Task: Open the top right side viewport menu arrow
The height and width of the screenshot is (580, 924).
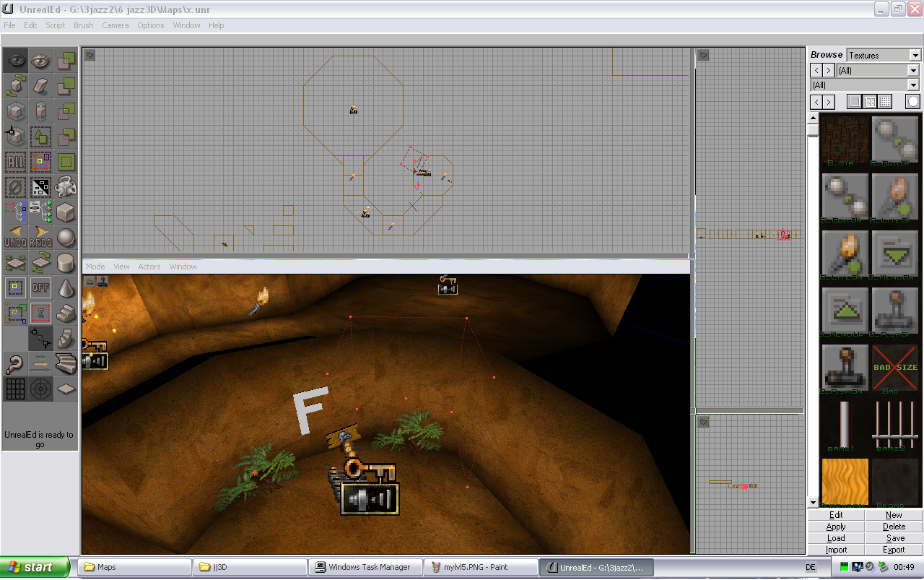Action: point(703,55)
